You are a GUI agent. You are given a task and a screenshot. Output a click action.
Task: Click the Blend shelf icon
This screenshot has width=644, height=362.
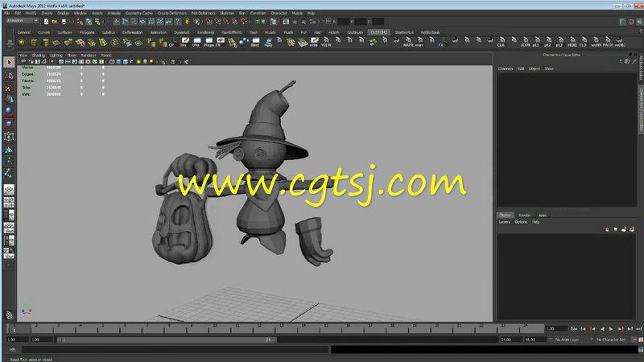coord(255,42)
